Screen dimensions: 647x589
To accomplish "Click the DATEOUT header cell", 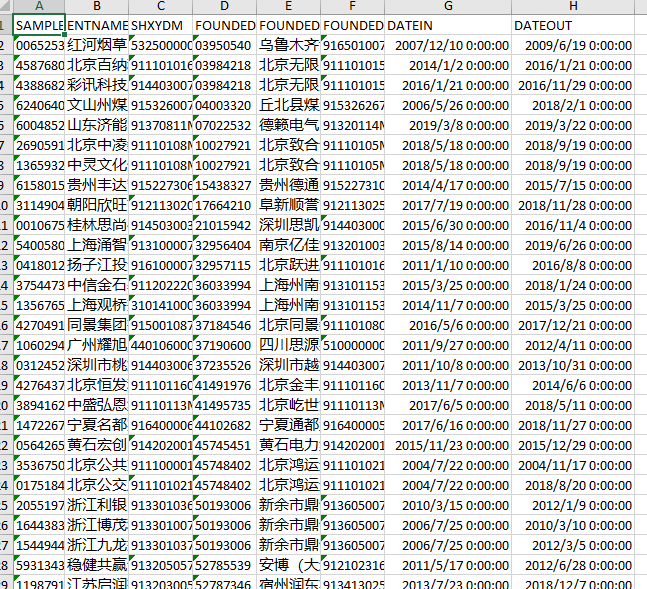I will coord(573,25).
